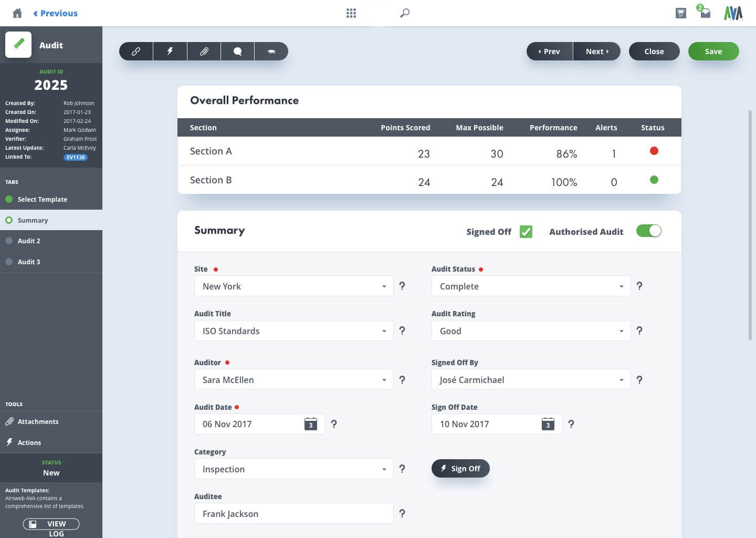Show help for Audit Title field
The height and width of the screenshot is (538, 756).
click(x=402, y=331)
